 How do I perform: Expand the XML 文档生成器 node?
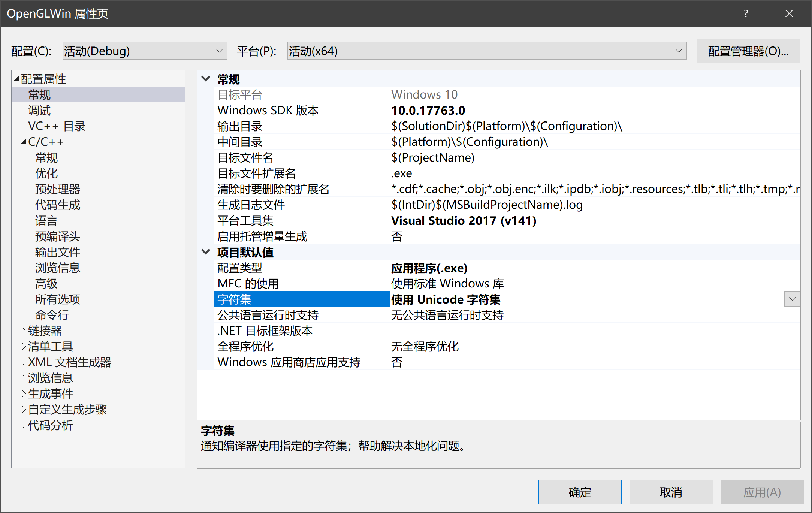point(23,362)
